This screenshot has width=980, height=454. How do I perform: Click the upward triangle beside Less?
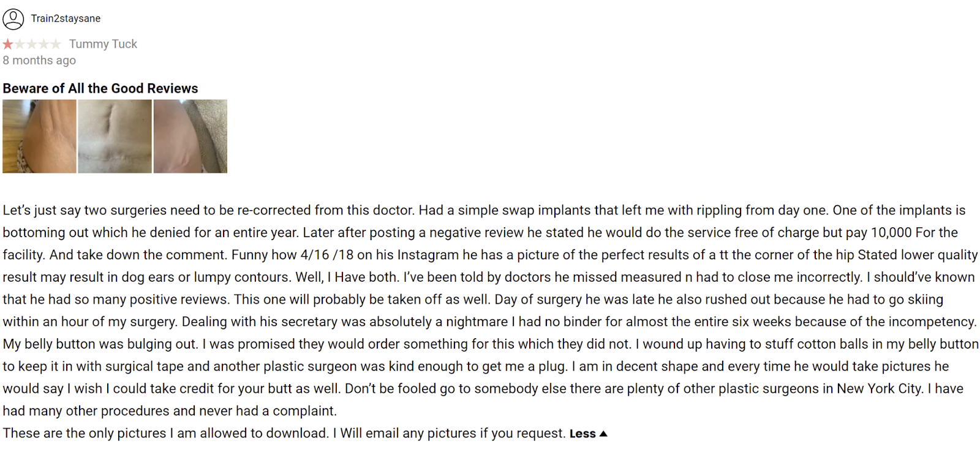(603, 434)
